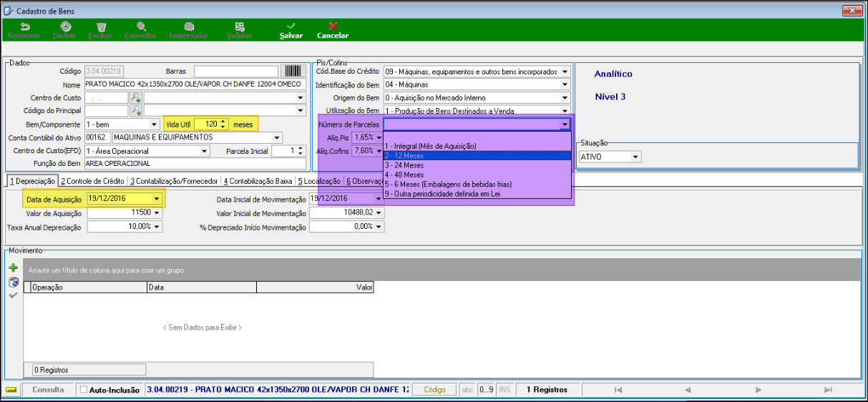Click the Excluir toolbar icon
Image resolution: width=868 pixels, height=402 pixels.
(100, 26)
